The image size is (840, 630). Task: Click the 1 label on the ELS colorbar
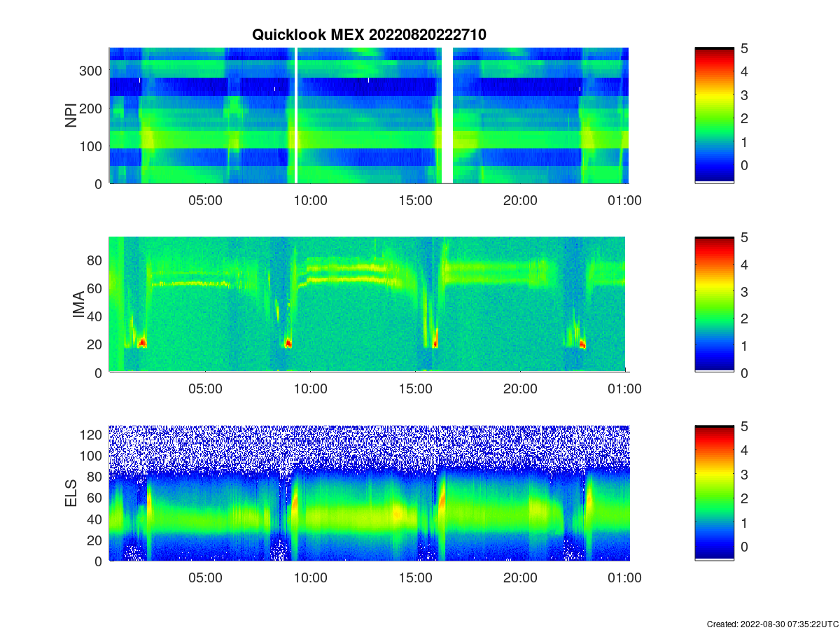coord(745,521)
